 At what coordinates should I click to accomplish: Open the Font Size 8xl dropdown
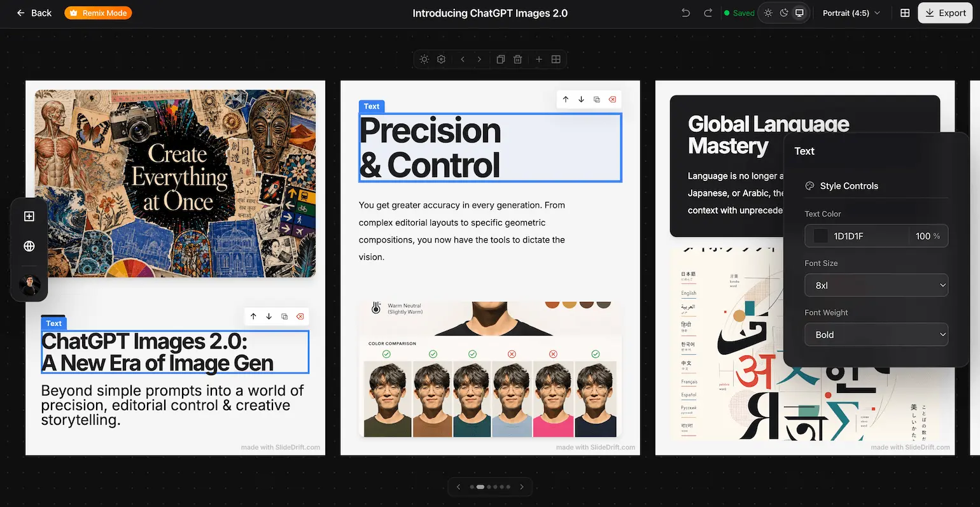(x=876, y=285)
